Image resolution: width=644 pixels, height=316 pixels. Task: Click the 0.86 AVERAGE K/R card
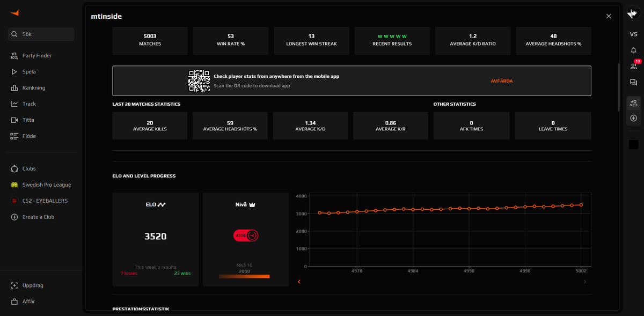click(x=391, y=126)
